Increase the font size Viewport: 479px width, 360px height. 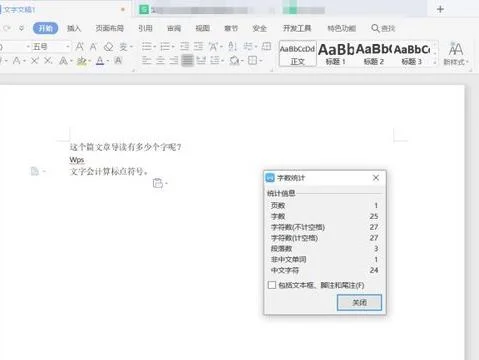click(x=80, y=47)
